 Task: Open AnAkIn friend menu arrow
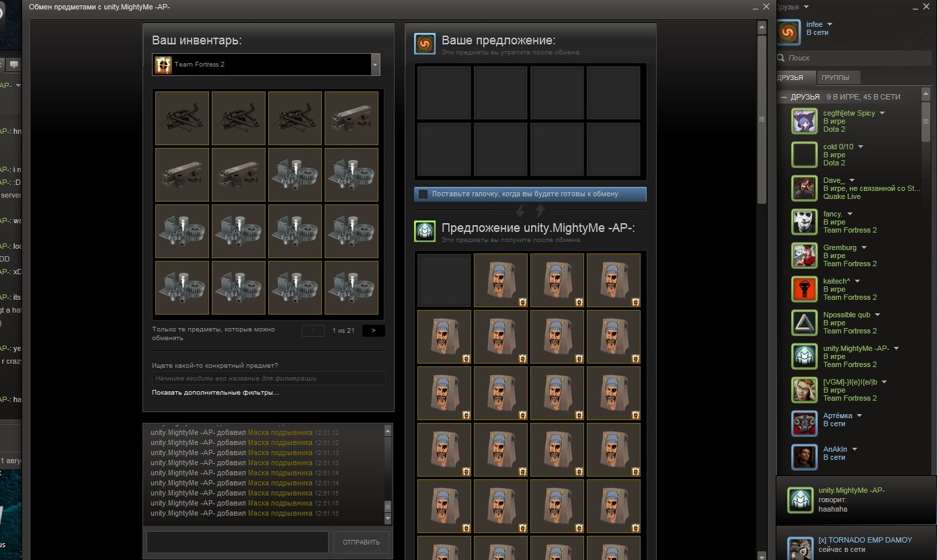(x=854, y=449)
